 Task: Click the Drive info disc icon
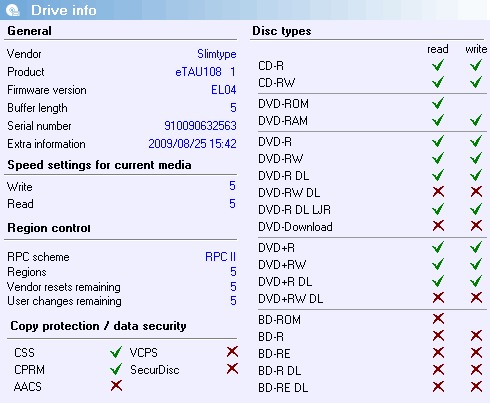click(13, 10)
